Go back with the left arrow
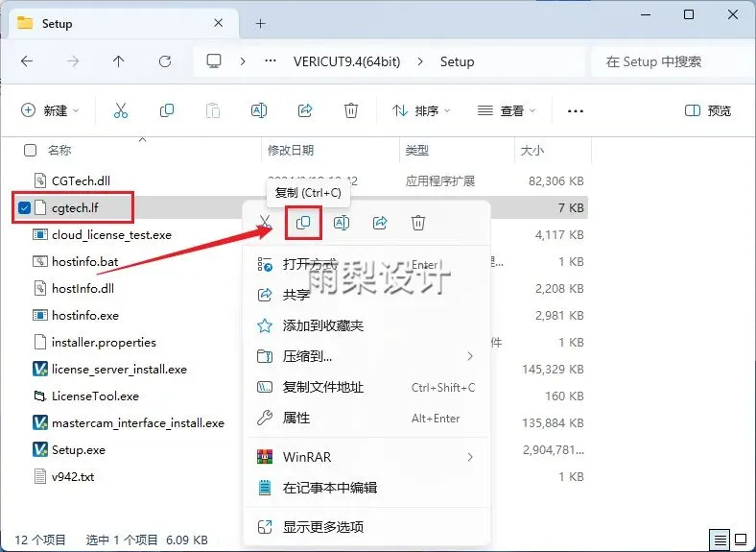756x552 pixels. (x=27, y=61)
